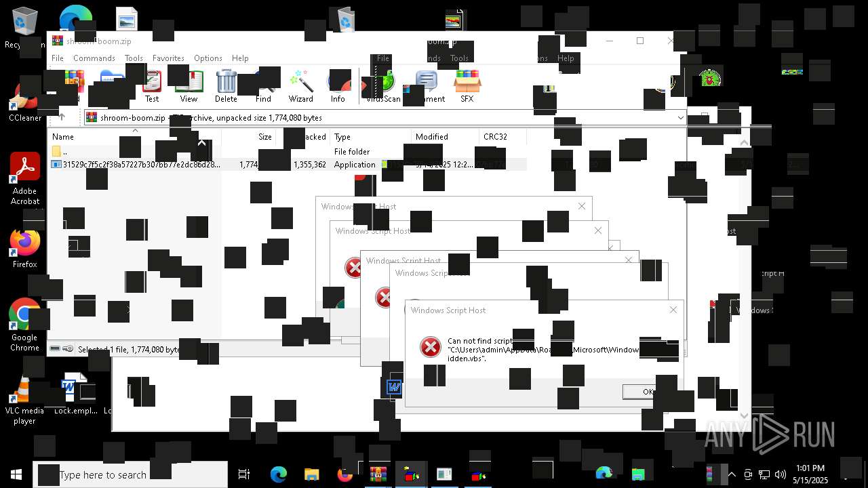The height and width of the screenshot is (488, 868).
Task: Open the taskbar clock showing 1:01 PM
Action: click(810, 474)
